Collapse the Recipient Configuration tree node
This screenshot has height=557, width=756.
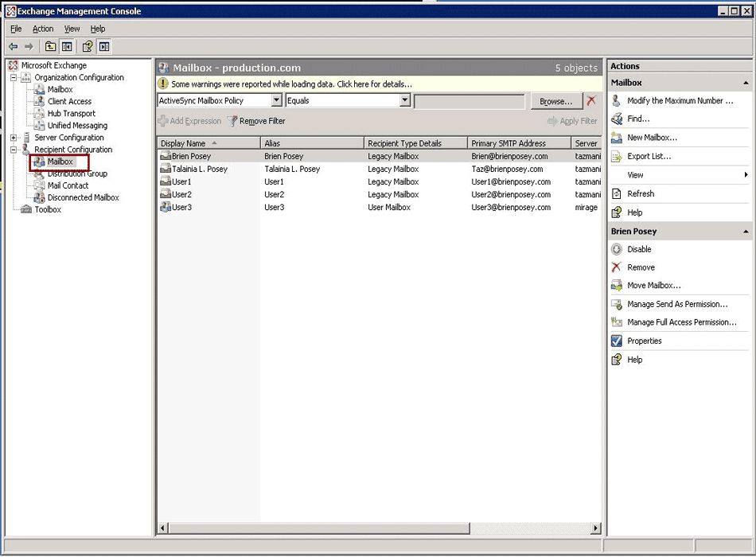pos(14,150)
